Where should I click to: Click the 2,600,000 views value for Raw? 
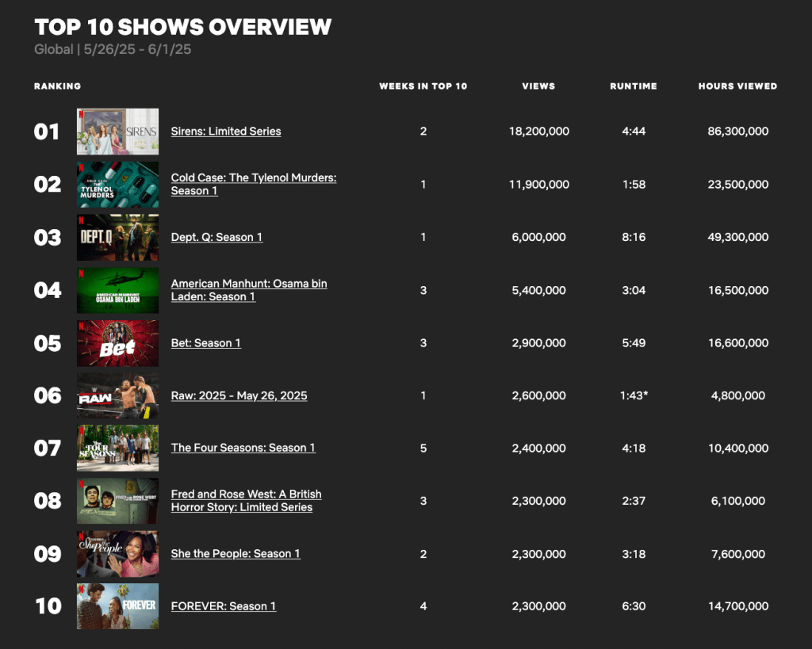[538, 396]
